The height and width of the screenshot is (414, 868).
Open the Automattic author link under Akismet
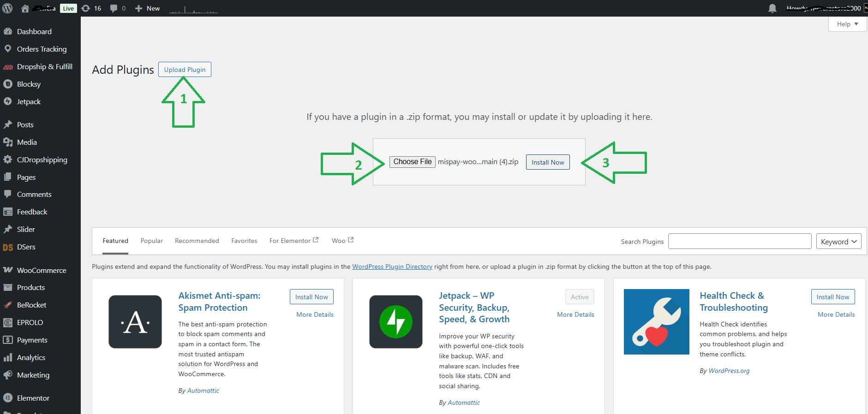point(203,390)
